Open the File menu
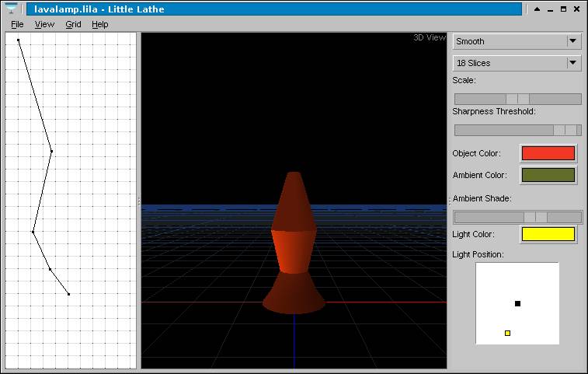 pyautogui.click(x=17, y=24)
